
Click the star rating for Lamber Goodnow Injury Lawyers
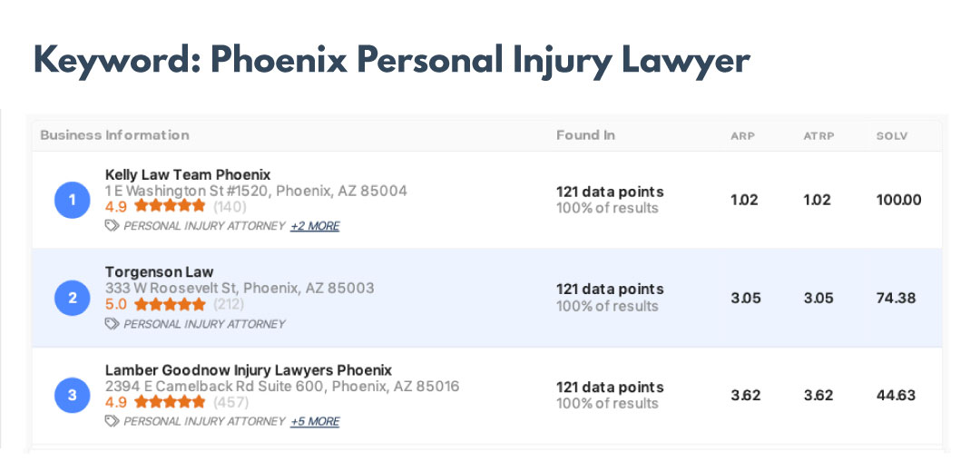click(170, 402)
